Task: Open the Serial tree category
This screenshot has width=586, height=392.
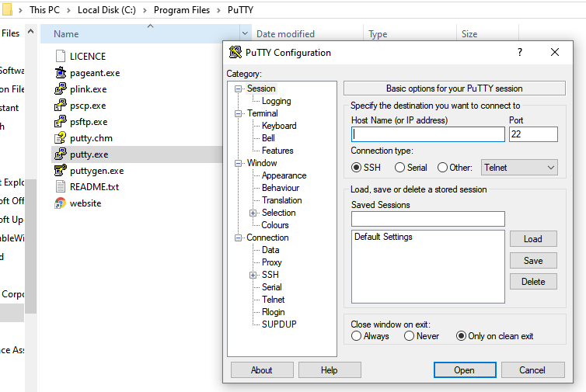Action: 272,287
